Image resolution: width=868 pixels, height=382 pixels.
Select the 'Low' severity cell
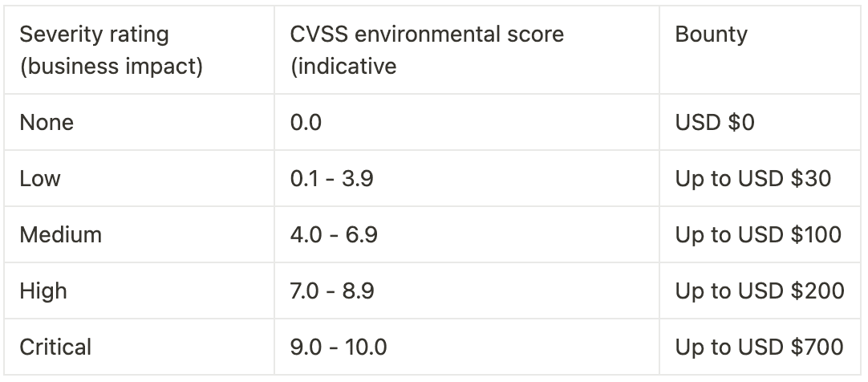coord(40,178)
